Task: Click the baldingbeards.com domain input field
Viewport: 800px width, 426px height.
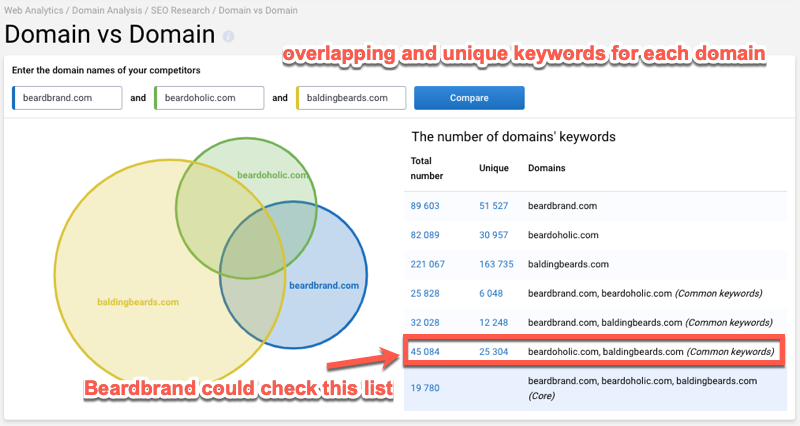Action: (x=351, y=98)
